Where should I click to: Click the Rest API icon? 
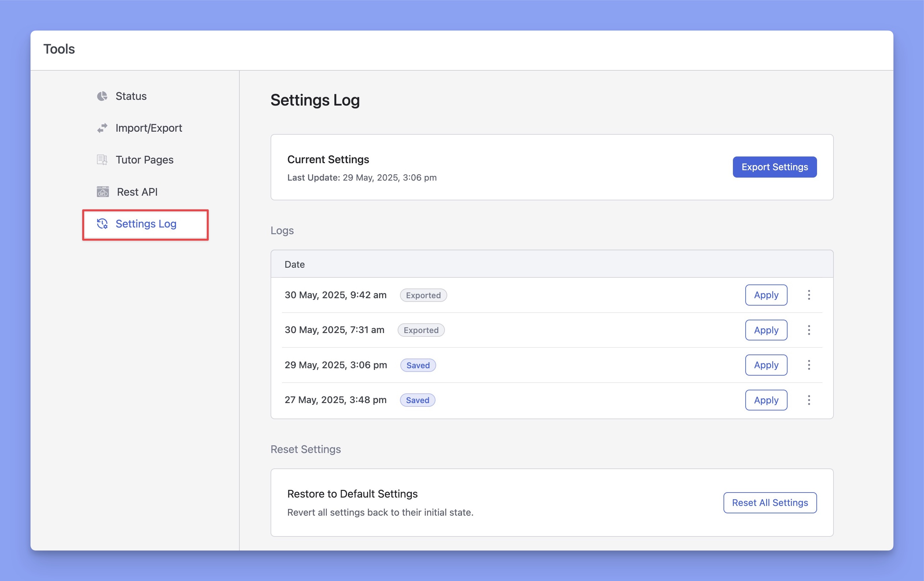(x=103, y=192)
